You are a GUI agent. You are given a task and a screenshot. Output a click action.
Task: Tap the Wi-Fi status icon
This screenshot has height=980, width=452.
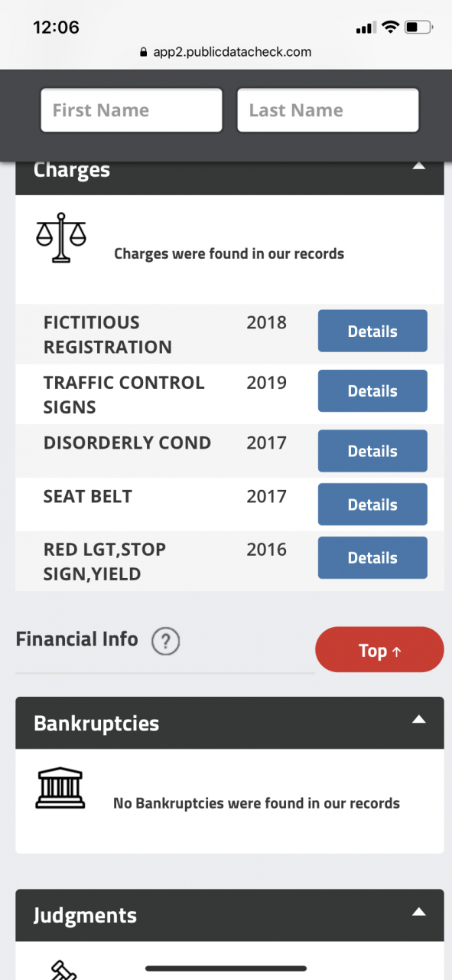point(391,28)
